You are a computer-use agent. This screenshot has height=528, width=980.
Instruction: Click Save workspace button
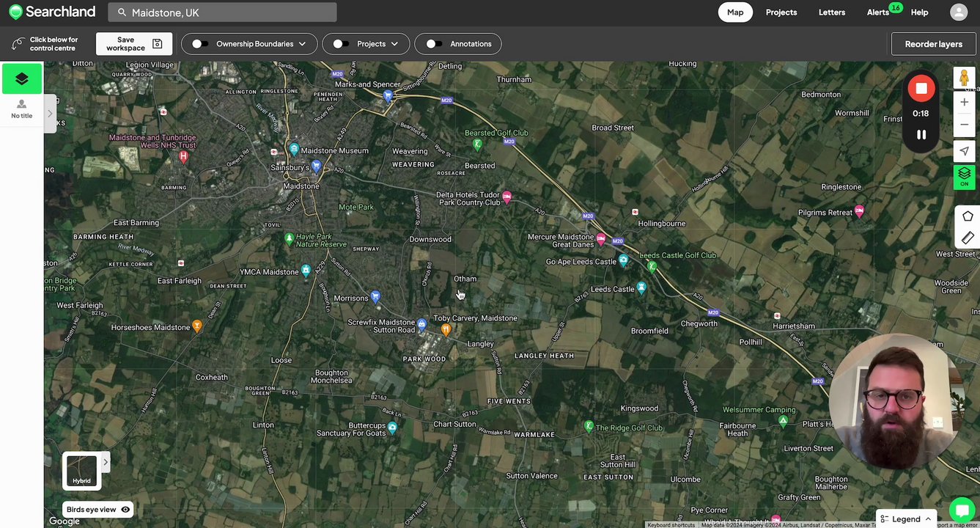click(134, 44)
